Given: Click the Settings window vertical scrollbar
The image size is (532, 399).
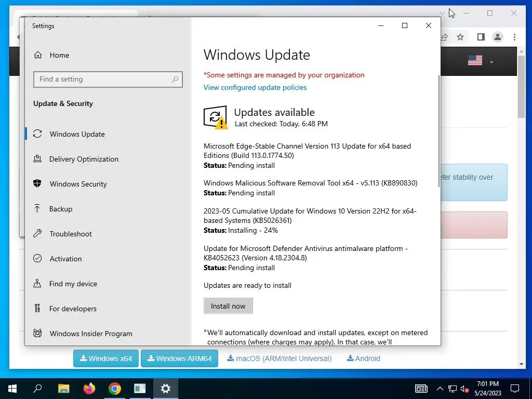Looking at the screenshot, I should click(x=438, y=130).
